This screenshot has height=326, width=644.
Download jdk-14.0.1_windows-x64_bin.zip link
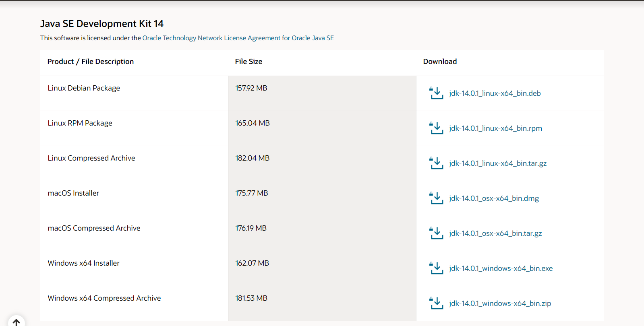coord(500,303)
